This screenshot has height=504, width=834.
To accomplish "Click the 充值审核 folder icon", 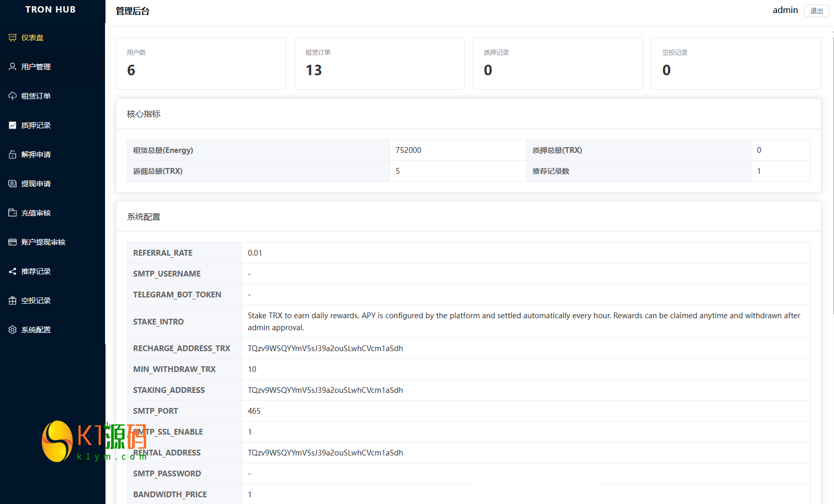I will coord(13,213).
